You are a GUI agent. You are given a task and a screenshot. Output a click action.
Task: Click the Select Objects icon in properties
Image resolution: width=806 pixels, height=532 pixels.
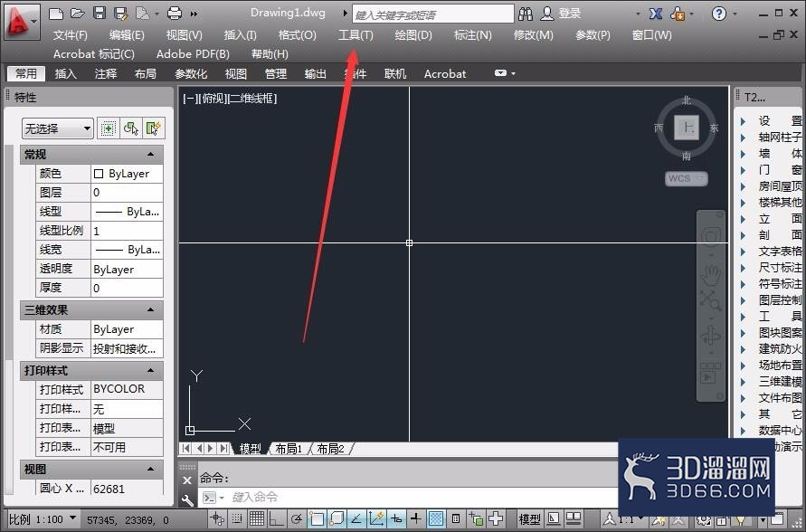coord(131,128)
